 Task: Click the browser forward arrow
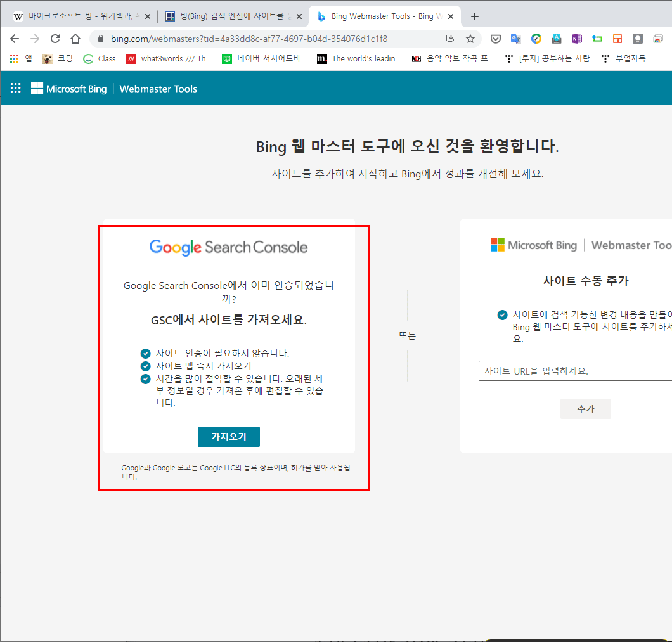pyautogui.click(x=35, y=39)
